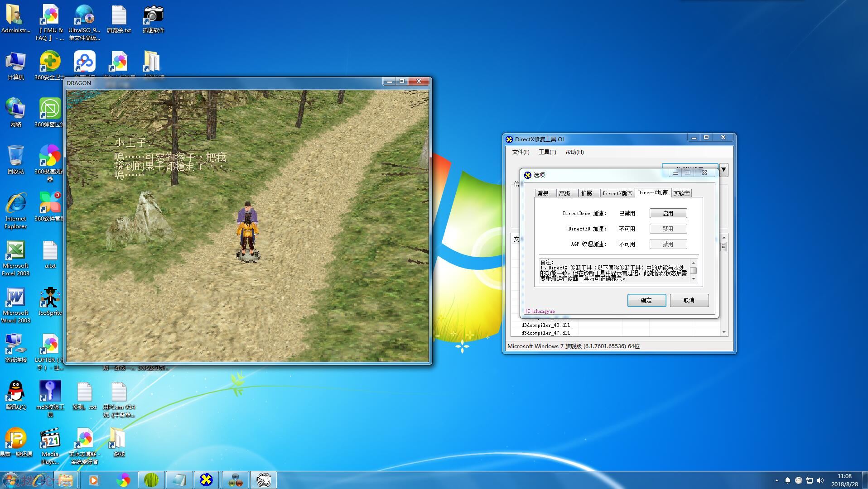Click the DirectX repair tool taskbar icon
This screenshot has width=868, height=489.
206,480
